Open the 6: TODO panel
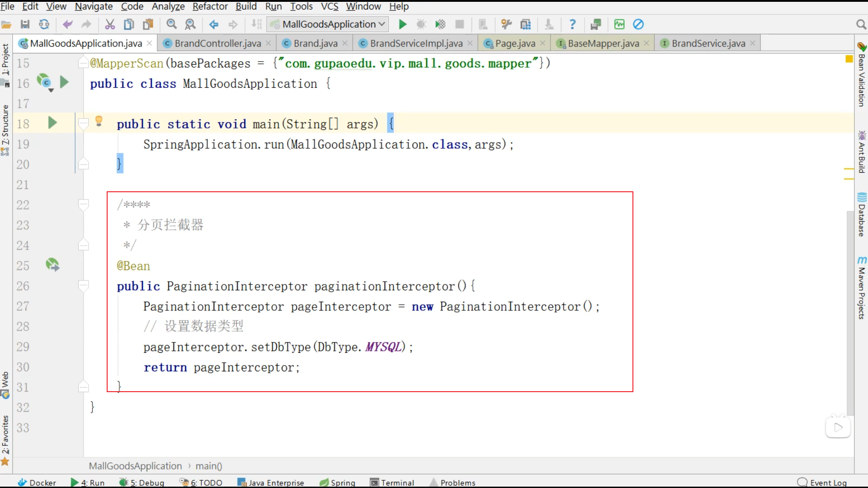 tap(206, 482)
